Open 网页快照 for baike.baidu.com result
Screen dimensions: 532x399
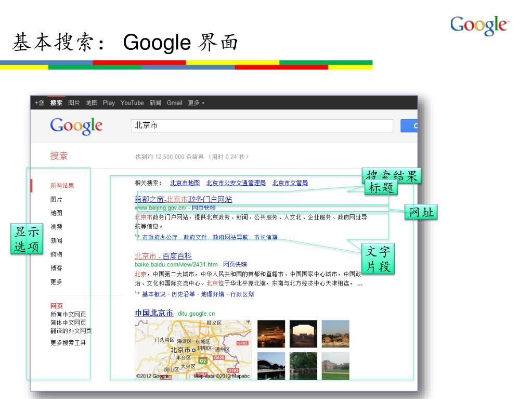tap(235, 264)
